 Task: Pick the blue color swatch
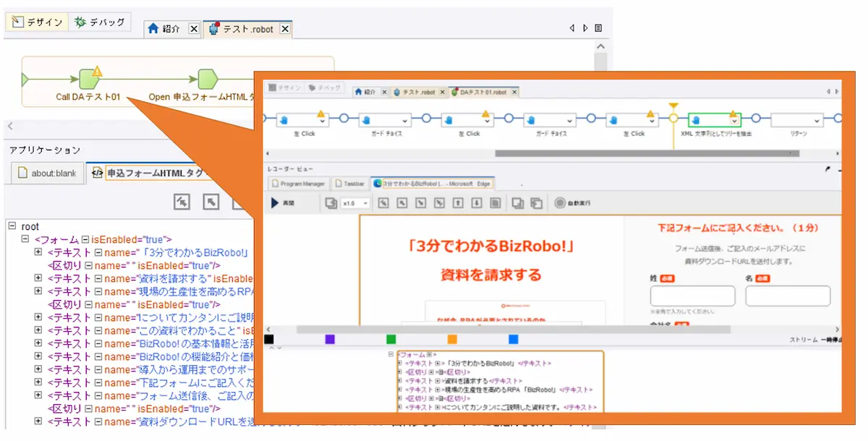click(514, 339)
